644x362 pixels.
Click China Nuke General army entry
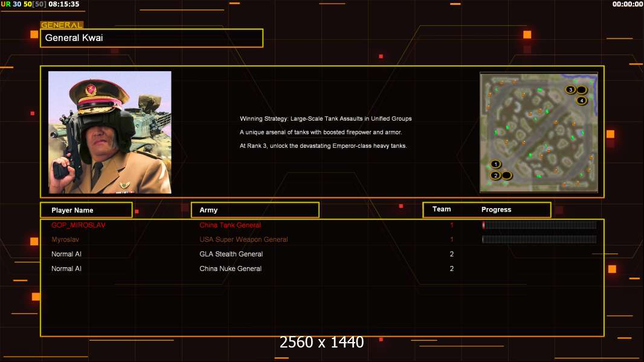[x=230, y=268]
